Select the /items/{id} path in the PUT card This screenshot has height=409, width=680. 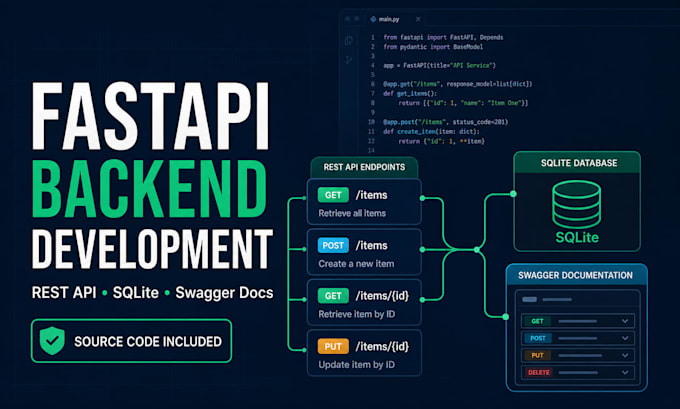(x=382, y=347)
